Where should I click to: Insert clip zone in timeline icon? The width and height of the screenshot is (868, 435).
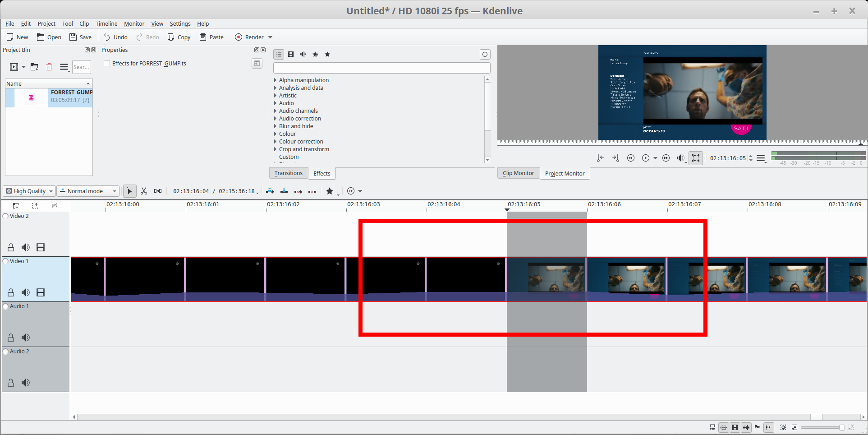[270, 191]
